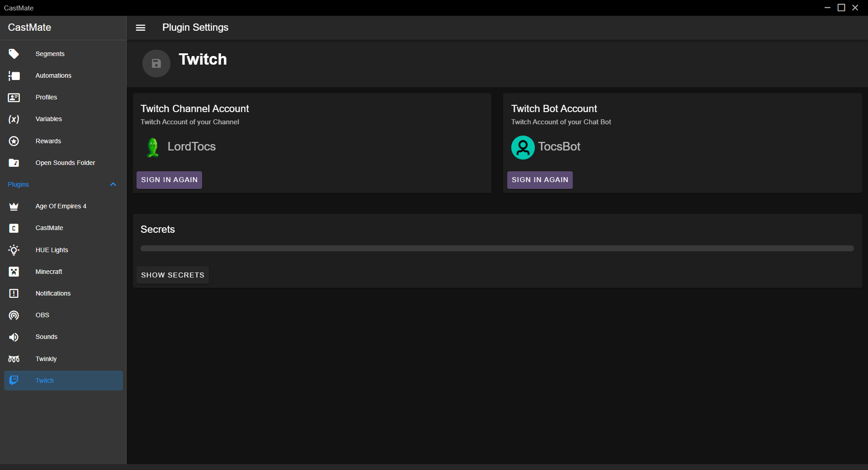Image resolution: width=868 pixels, height=470 pixels.
Task: Open Rewards from the sidebar
Action: 63,141
